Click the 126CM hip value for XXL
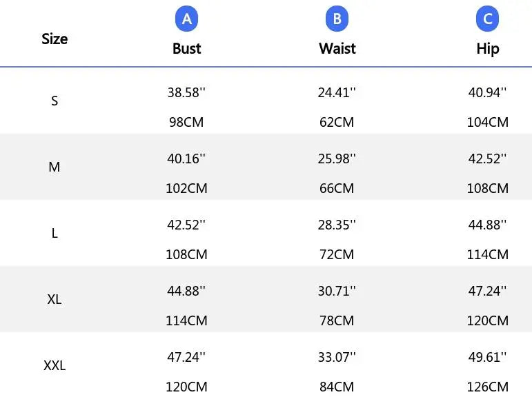 [487, 387]
